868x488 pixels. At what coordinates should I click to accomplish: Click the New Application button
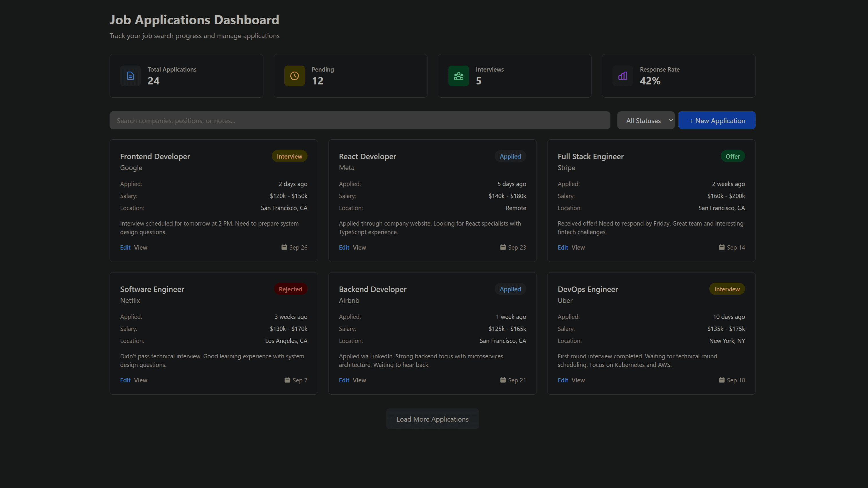(717, 120)
